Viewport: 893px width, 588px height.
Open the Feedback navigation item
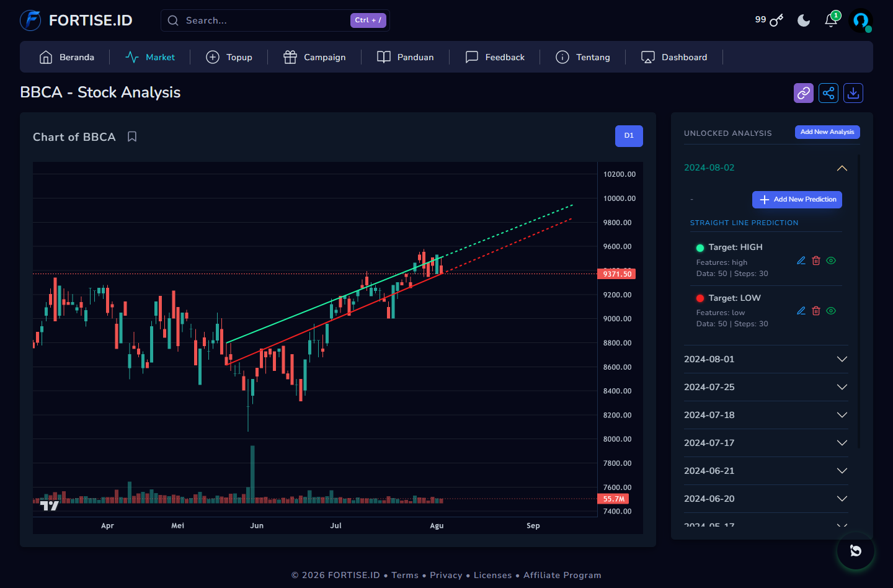[x=495, y=57]
